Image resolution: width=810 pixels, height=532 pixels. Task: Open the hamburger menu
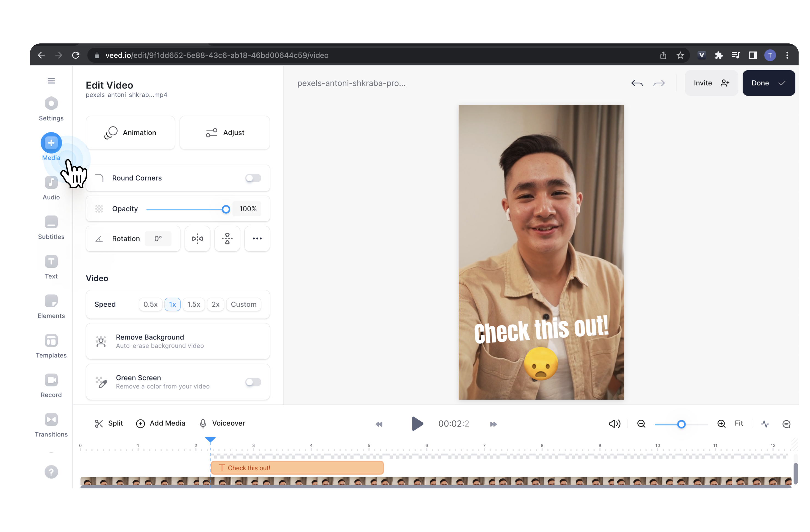click(x=51, y=81)
